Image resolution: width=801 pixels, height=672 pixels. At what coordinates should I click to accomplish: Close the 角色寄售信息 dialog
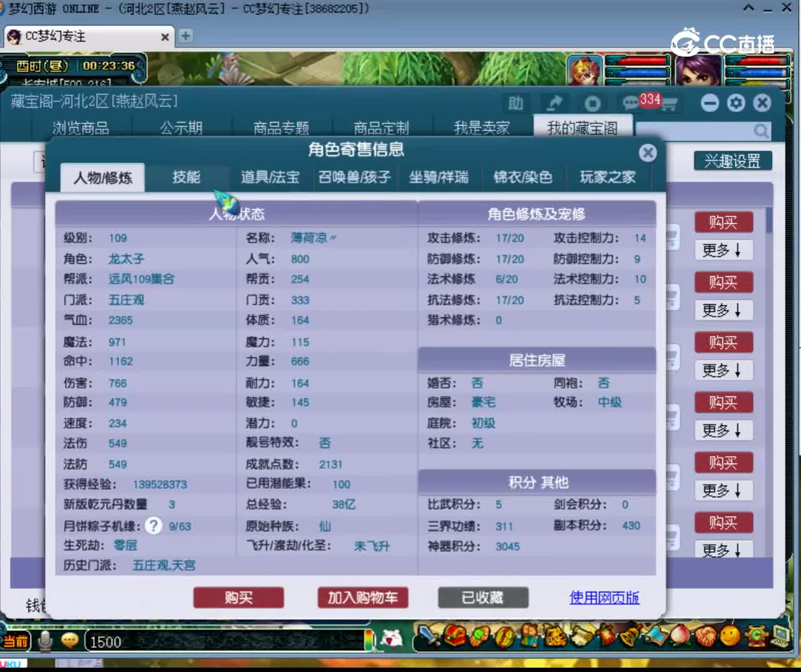coord(648,153)
